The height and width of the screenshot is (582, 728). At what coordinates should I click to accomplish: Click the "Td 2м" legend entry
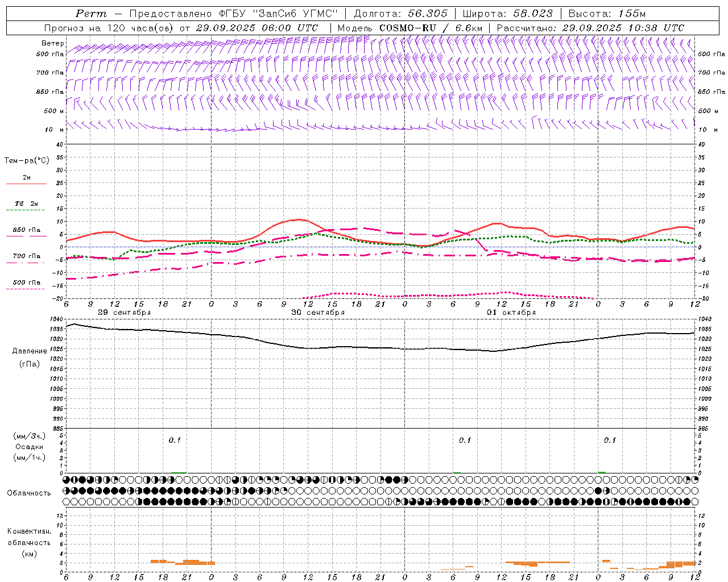coord(27,203)
